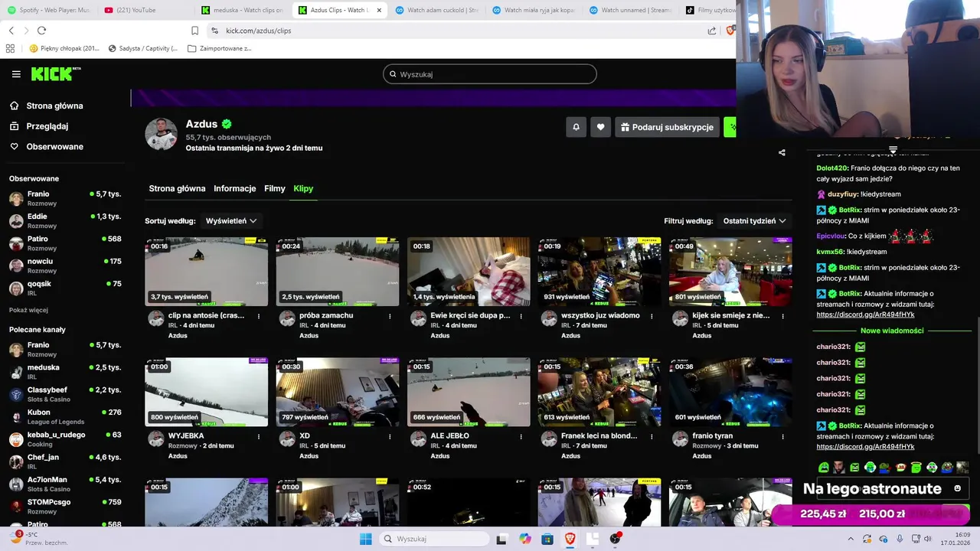The width and height of the screenshot is (980, 551).
Task: Open options menu for clip 'Ewie kręci sie dupa'
Action: coord(521,316)
